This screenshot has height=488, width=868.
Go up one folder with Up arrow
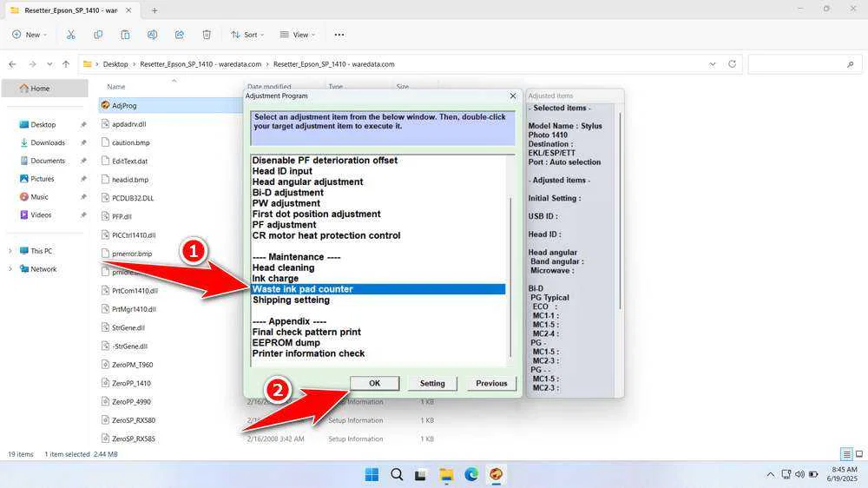(66, 64)
